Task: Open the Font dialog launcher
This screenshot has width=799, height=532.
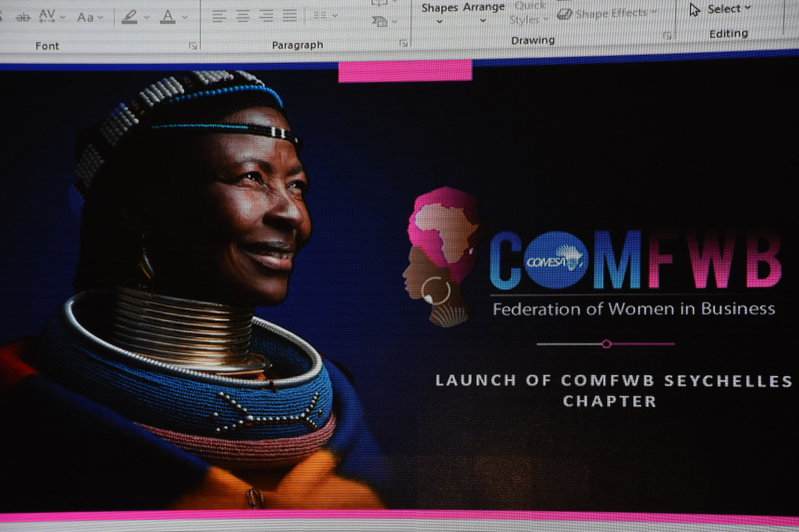Action: pyautogui.click(x=193, y=46)
